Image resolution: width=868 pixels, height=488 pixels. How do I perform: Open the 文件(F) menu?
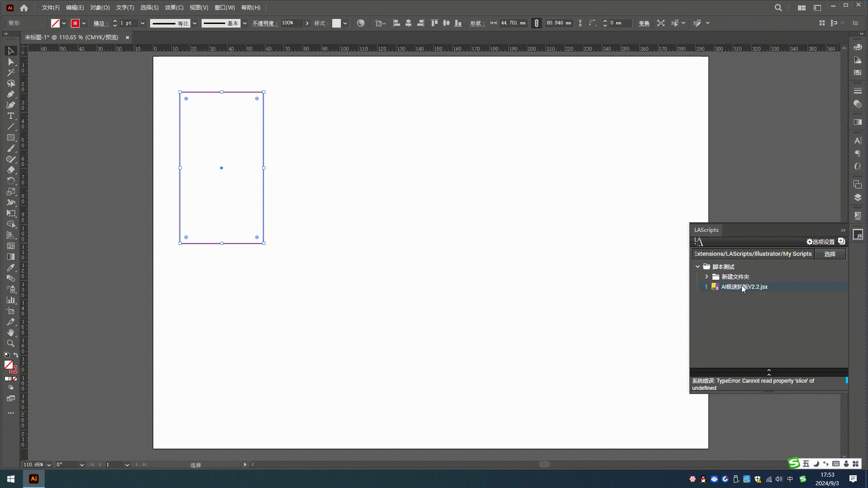click(x=51, y=8)
